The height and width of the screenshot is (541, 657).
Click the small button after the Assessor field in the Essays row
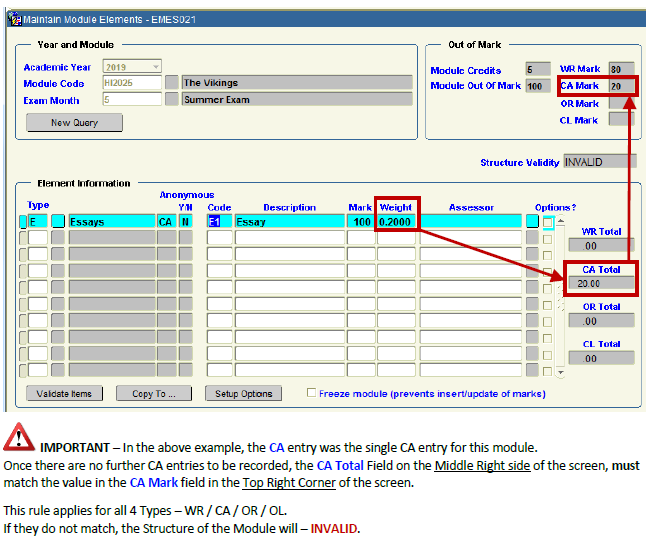(532, 222)
